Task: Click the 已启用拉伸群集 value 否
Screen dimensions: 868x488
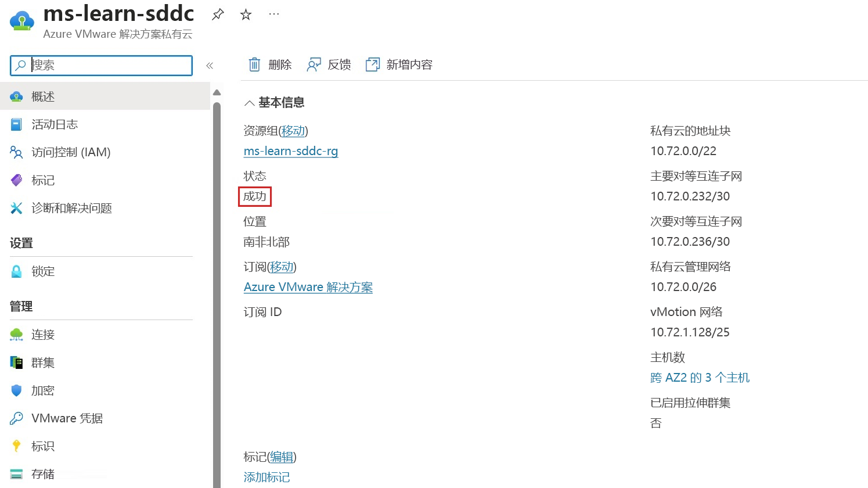Action: click(656, 423)
